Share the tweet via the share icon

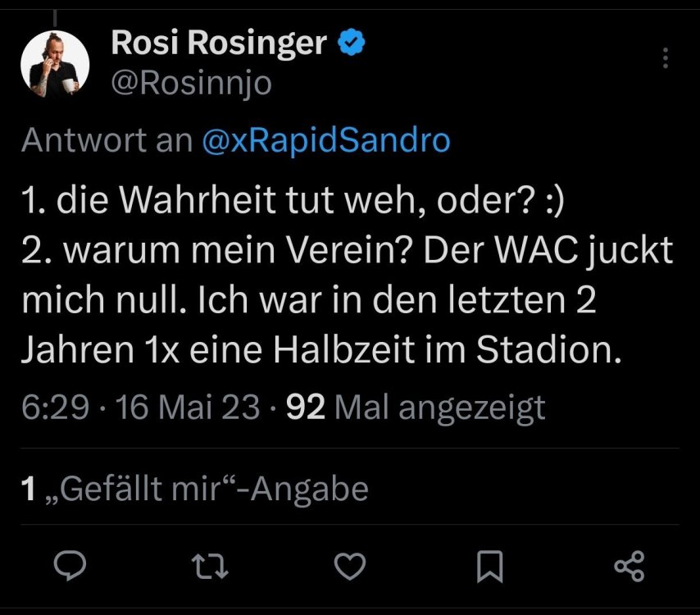(x=630, y=567)
